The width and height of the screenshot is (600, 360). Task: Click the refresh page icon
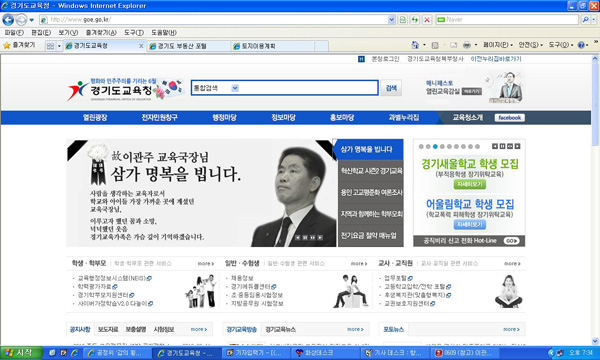tap(415, 20)
